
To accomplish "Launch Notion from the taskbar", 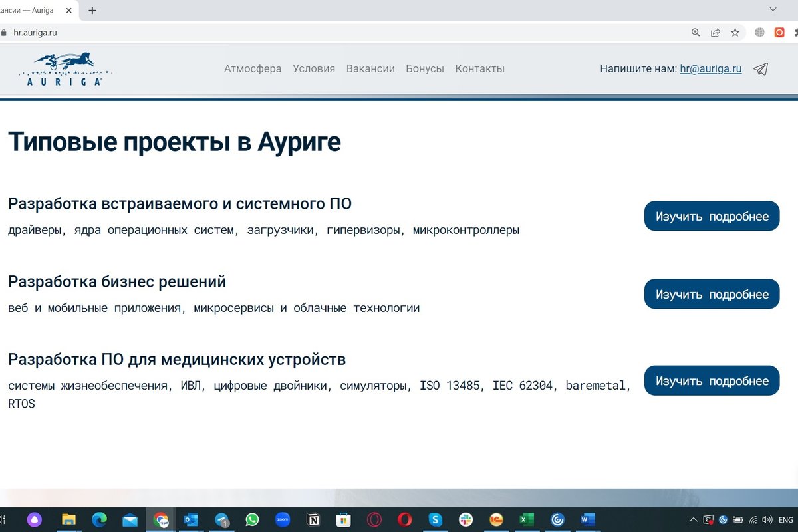I will 313,520.
